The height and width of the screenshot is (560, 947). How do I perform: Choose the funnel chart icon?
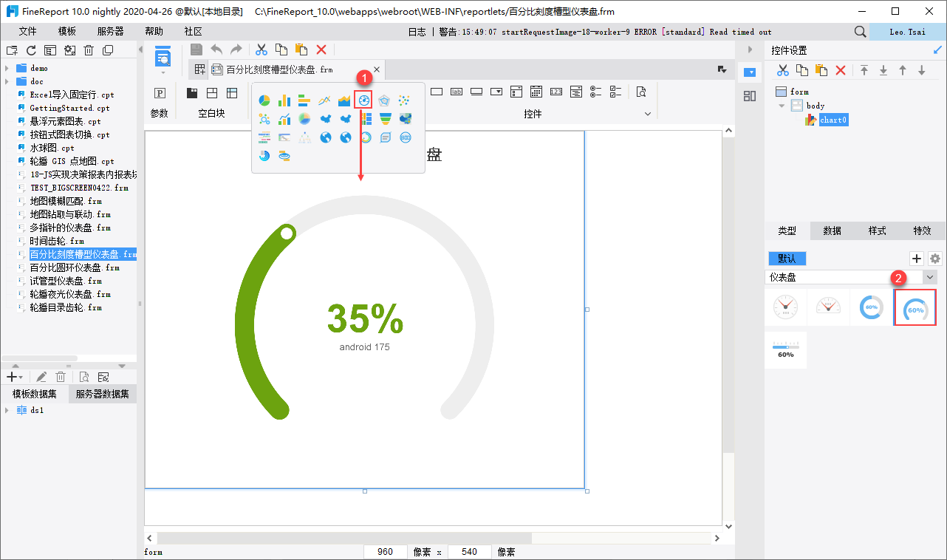coord(385,119)
